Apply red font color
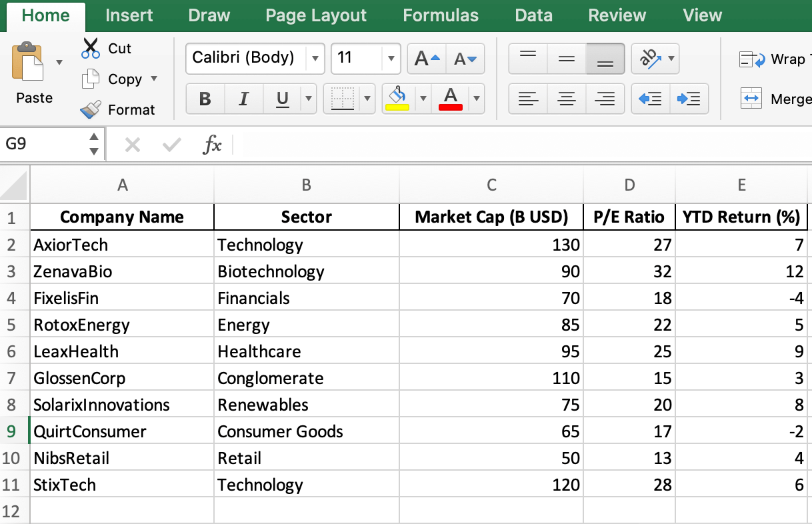This screenshot has height=524, width=812. [x=451, y=99]
